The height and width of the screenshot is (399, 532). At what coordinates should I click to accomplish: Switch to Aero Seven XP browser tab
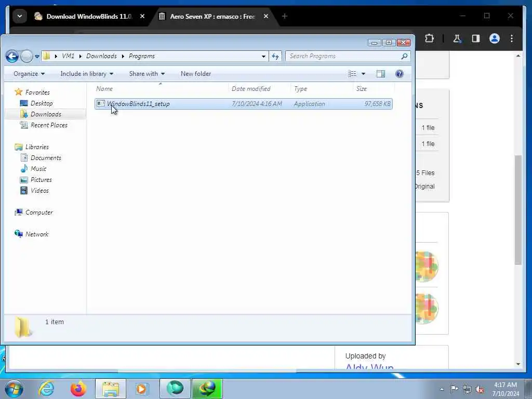click(x=212, y=16)
